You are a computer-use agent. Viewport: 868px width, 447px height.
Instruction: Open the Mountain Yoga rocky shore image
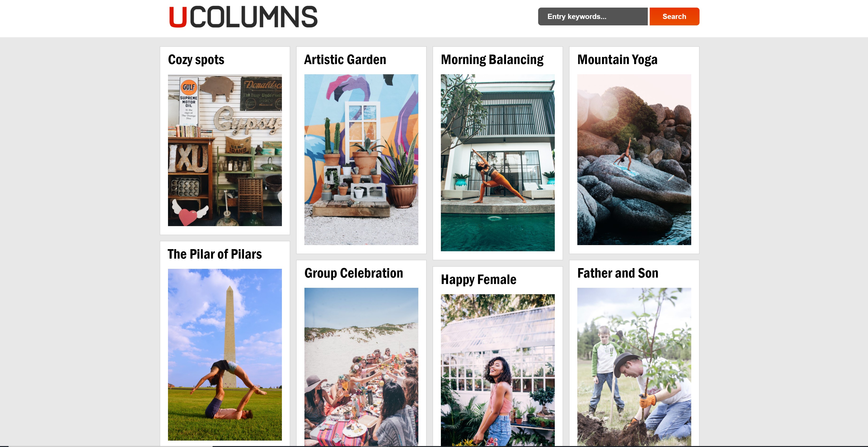click(x=634, y=160)
